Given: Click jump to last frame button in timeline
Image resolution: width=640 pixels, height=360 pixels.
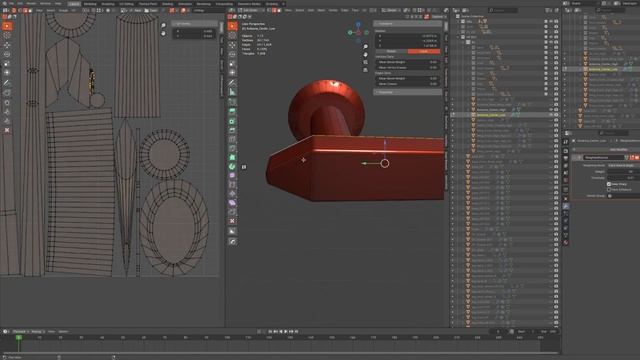Looking at the screenshot, I should point(297,332).
